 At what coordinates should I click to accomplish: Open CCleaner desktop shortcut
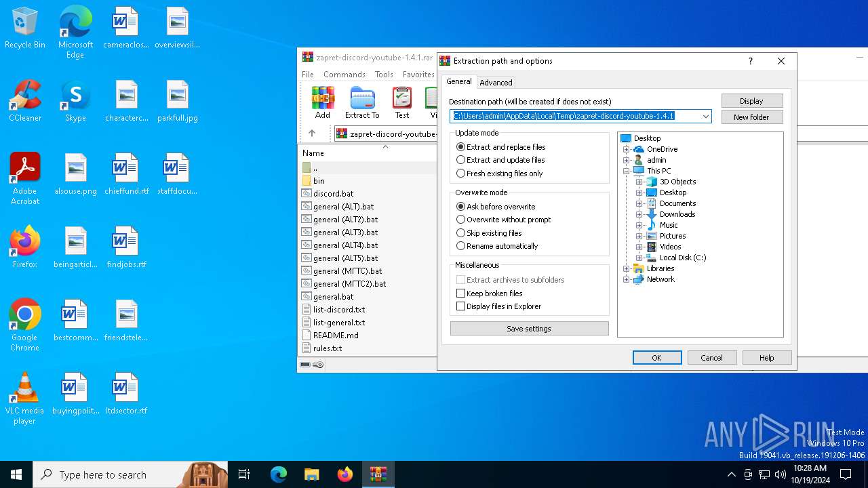(25, 102)
